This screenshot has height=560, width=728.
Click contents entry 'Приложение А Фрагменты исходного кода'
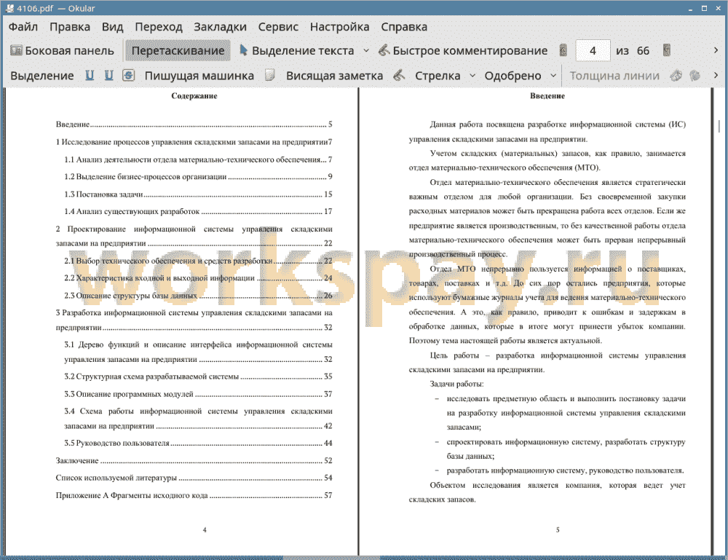[194, 495]
